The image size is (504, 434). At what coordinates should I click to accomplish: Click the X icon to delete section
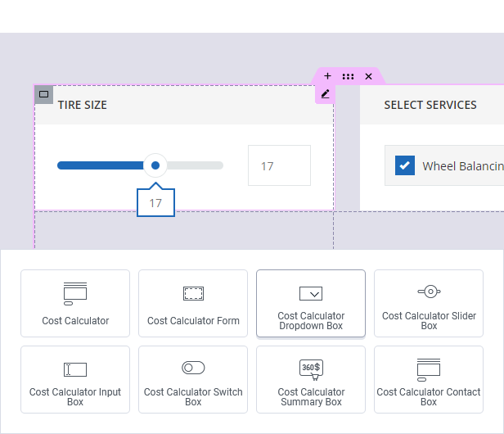point(368,76)
